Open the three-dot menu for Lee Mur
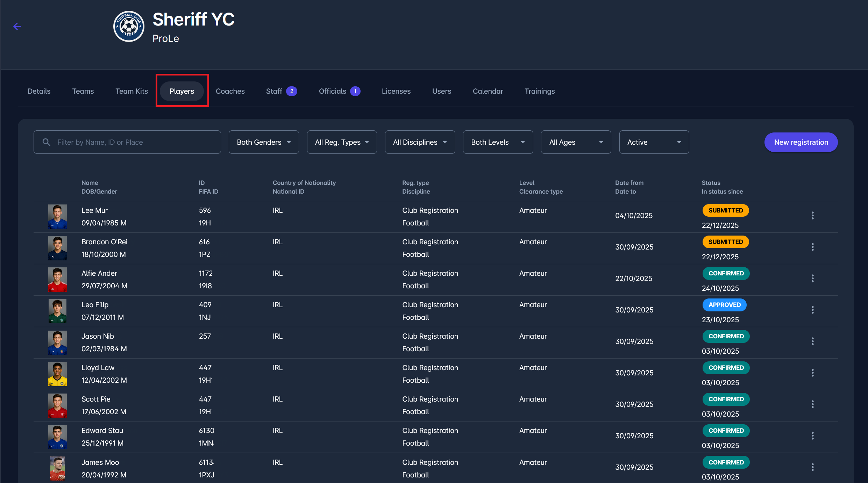 coord(812,216)
